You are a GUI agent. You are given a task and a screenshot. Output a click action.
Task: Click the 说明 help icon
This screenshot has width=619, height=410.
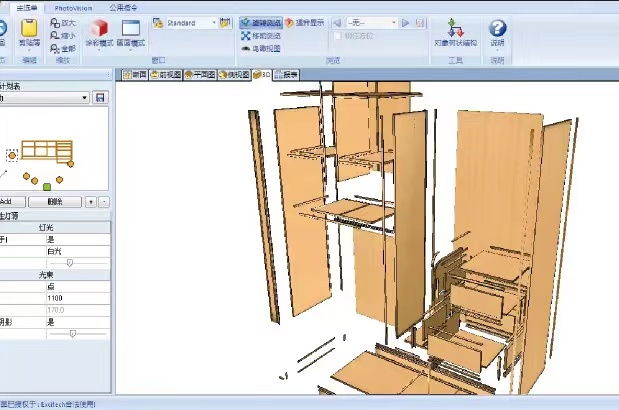coord(497,30)
